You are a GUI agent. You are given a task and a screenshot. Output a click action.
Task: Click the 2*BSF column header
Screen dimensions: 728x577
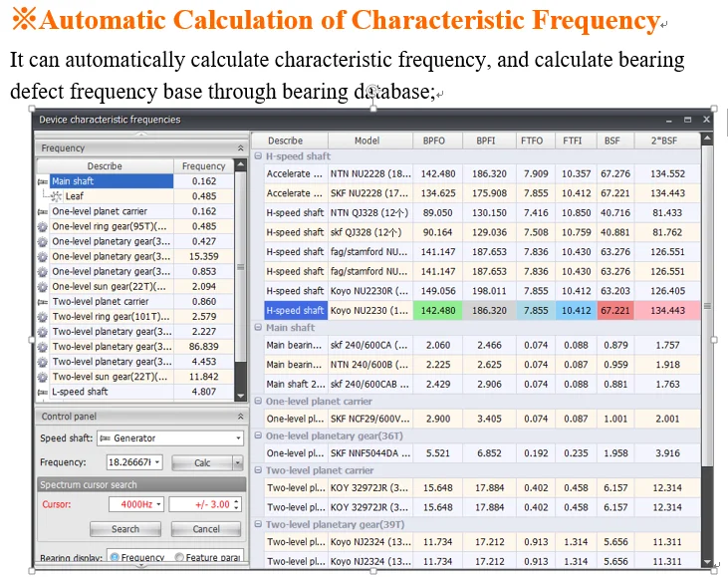coord(666,142)
